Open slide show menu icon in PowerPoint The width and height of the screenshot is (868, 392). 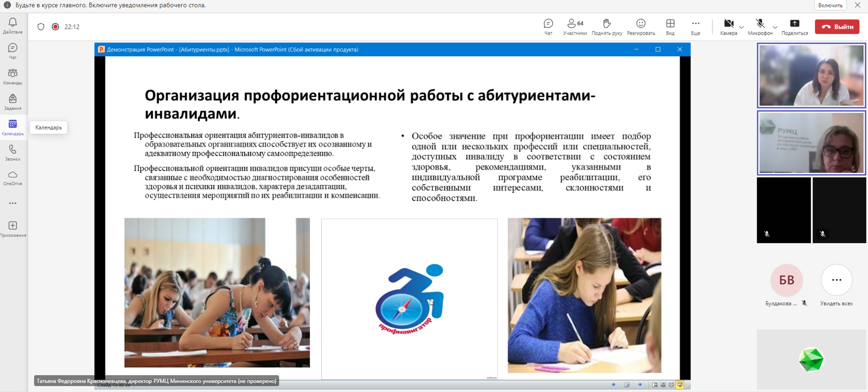(x=627, y=385)
